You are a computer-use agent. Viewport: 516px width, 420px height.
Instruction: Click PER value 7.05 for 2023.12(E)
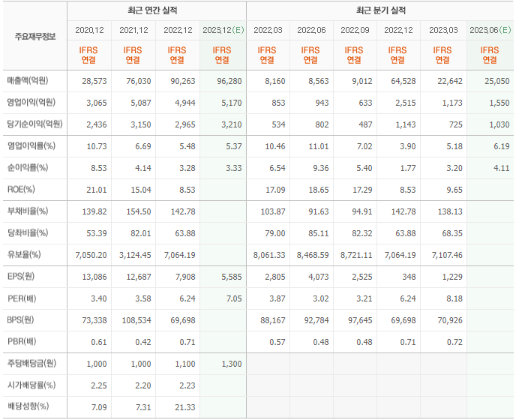[x=234, y=298]
